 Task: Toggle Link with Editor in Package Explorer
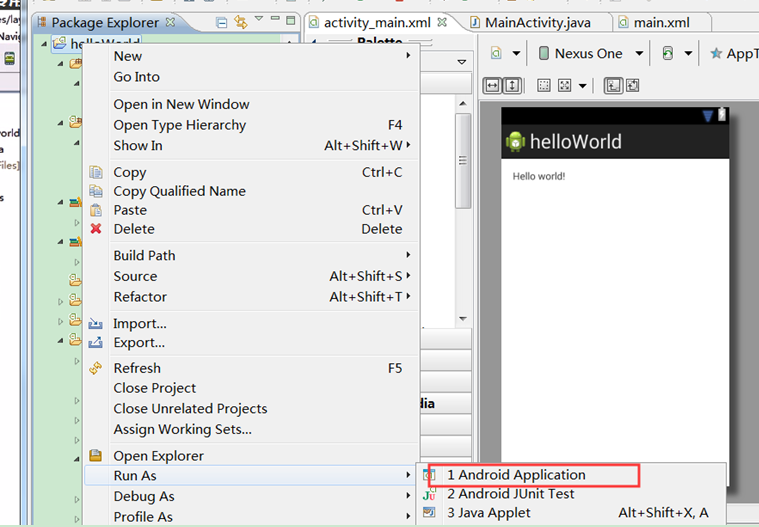pos(241,22)
